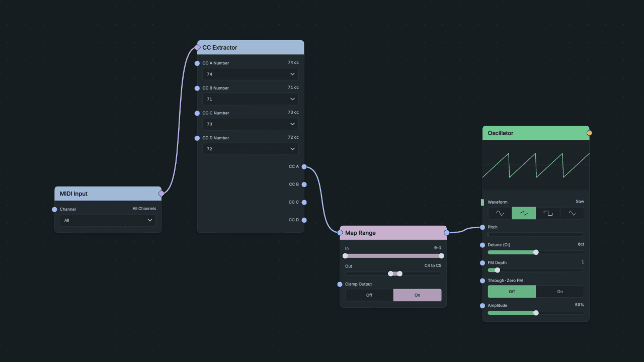Click the Map Range output port
644x362 pixels.
pos(447,233)
